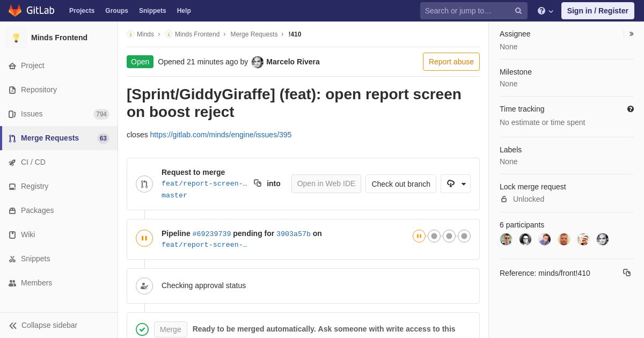
Task: Copy reference minds/front!410 icon
Action: pyautogui.click(x=627, y=273)
